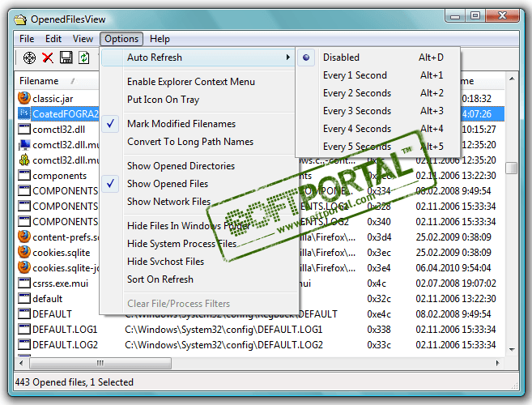Image resolution: width=532 pixels, height=405 pixels.
Task: Choose Enable Explorer Context Menu
Action: tap(200, 82)
